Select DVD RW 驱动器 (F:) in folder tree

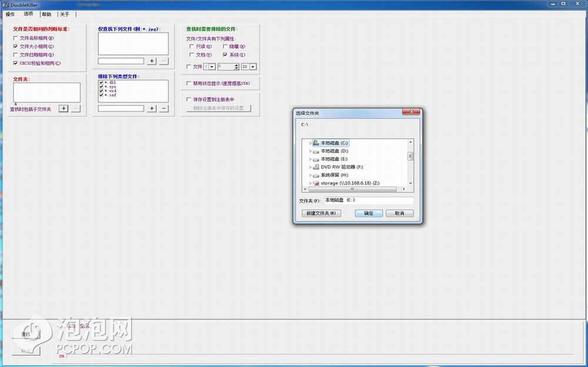342,167
